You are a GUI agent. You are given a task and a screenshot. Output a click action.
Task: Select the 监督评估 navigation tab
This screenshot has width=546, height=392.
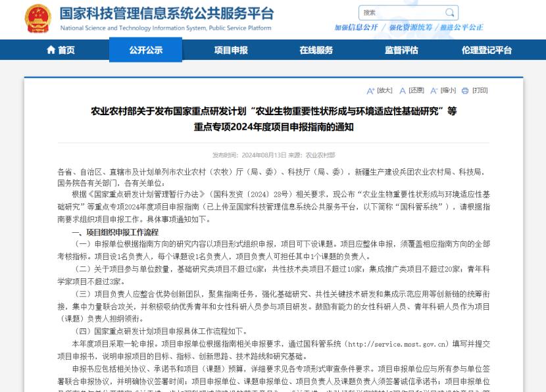401,50
